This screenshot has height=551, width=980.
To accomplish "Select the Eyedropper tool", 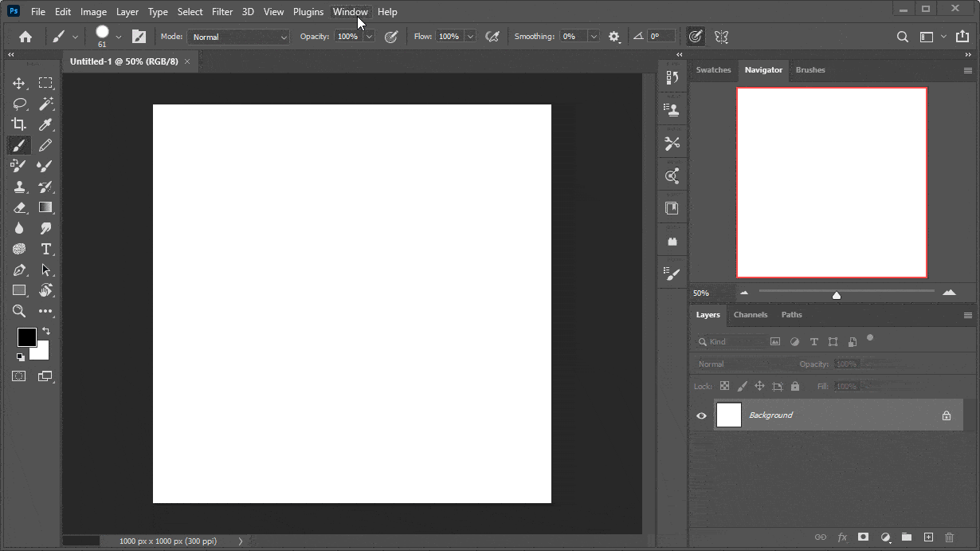I will (x=45, y=124).
